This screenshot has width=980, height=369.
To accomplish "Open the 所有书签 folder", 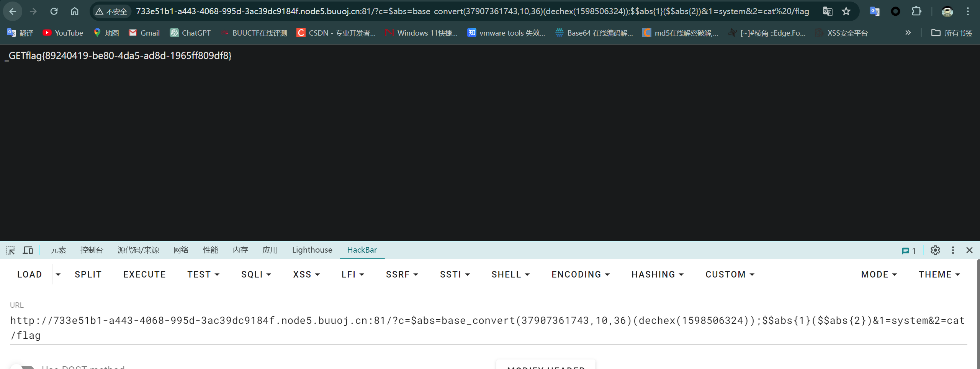I will pyautogui.click(x=952, y=33).
